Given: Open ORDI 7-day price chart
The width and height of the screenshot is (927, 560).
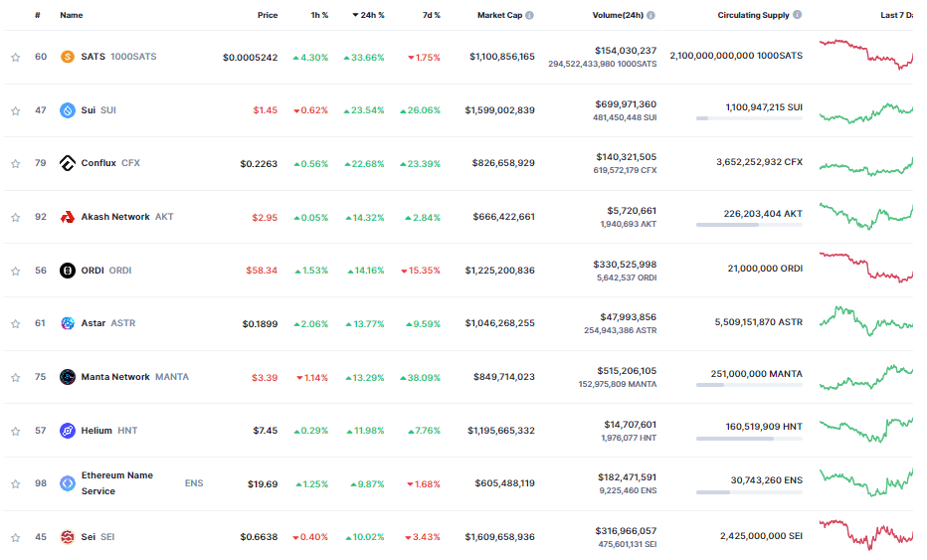Looking at the screenshot, I should [866, 268].
